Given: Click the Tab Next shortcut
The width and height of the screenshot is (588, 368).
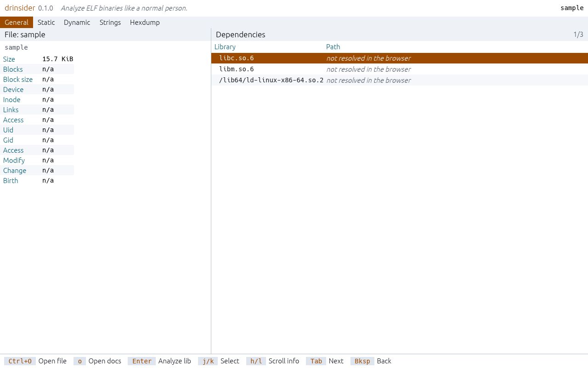Looking at the screenshot, I should click(x=325, y=361).
